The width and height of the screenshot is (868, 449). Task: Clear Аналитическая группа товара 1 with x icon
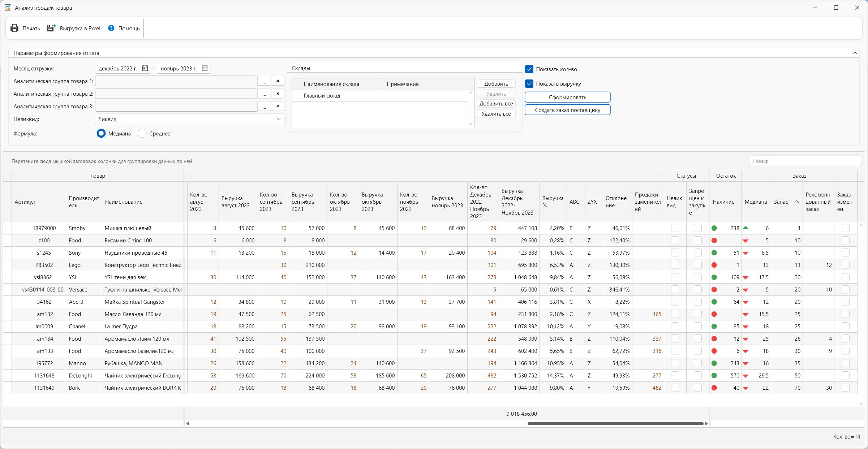(278, 81)
